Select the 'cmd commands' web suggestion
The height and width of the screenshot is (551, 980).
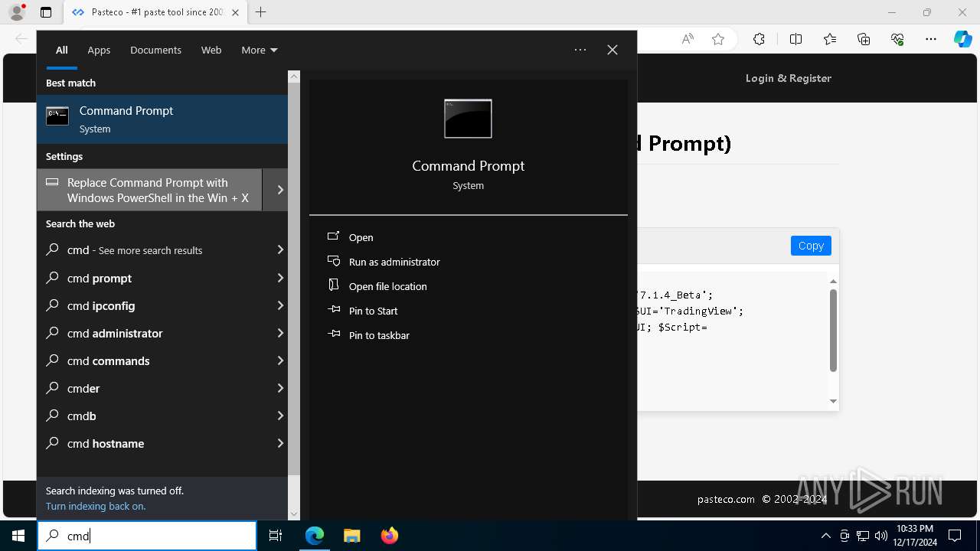pyautogui.click(x=153, y=360)
